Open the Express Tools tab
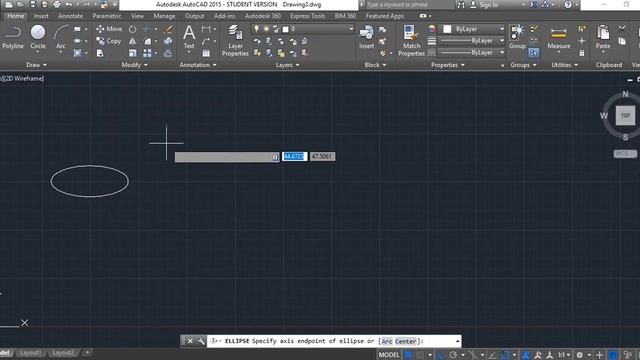The image size is (640, 360). (307, 16)
